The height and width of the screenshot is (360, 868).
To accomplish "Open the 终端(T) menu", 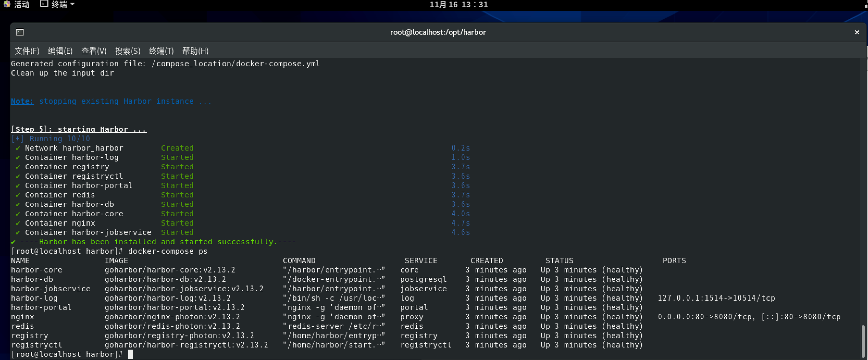I will coord(161,51).
